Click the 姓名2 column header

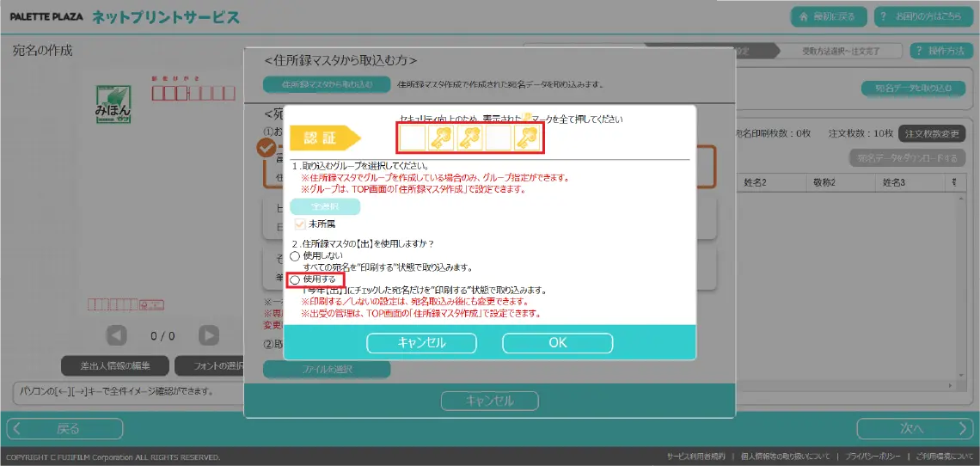[772, 182]
